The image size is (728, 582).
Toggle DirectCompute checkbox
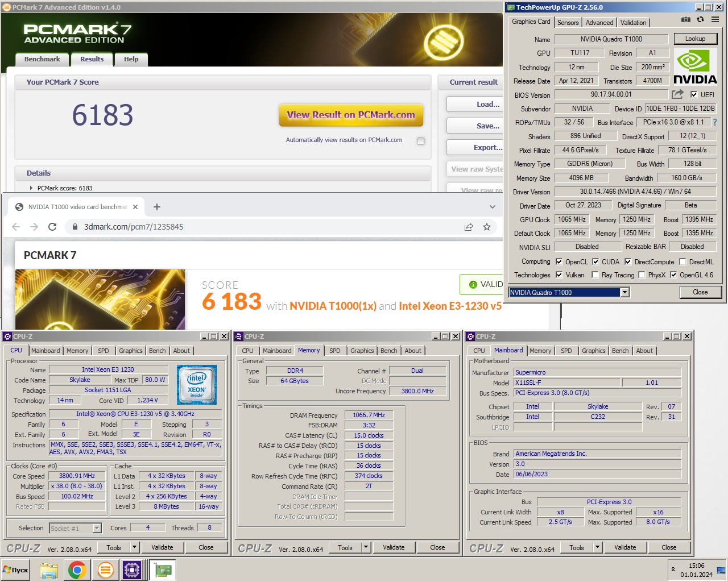(628, 262)
